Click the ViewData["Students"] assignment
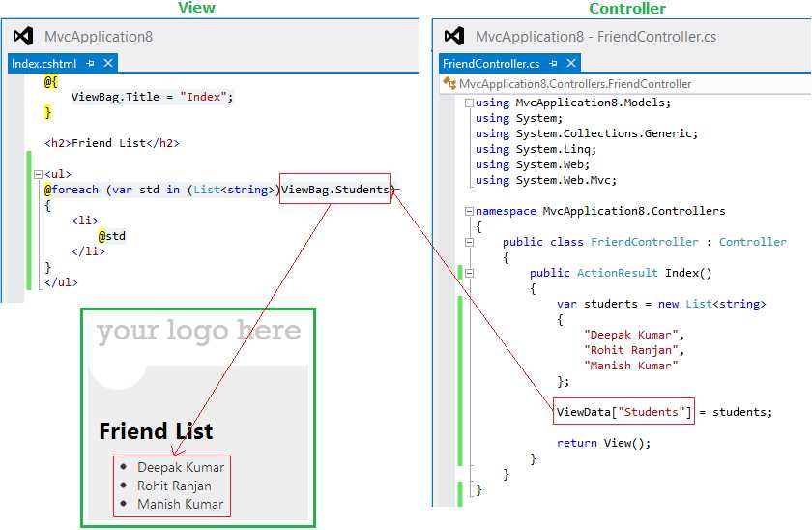 tap(624, 412)
